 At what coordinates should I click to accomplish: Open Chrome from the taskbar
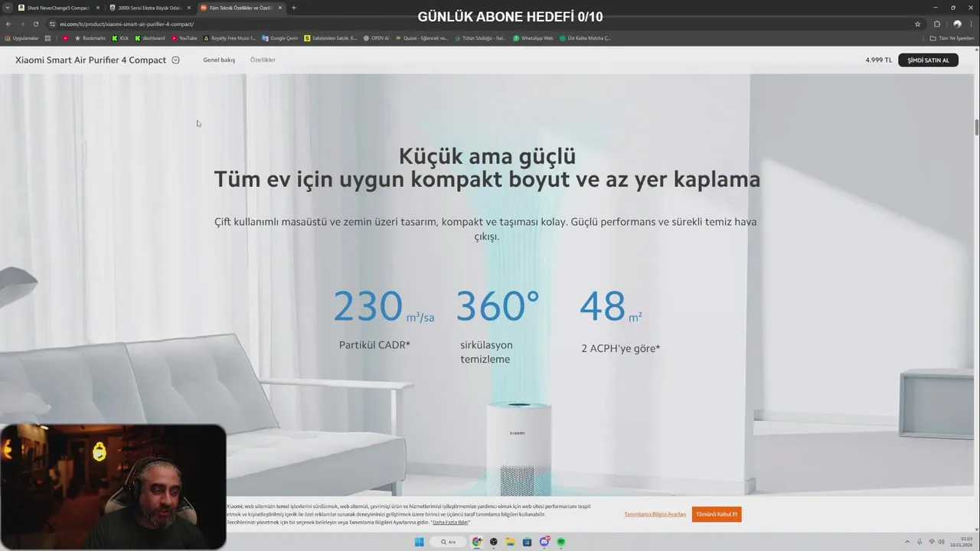tap(477, 542)
